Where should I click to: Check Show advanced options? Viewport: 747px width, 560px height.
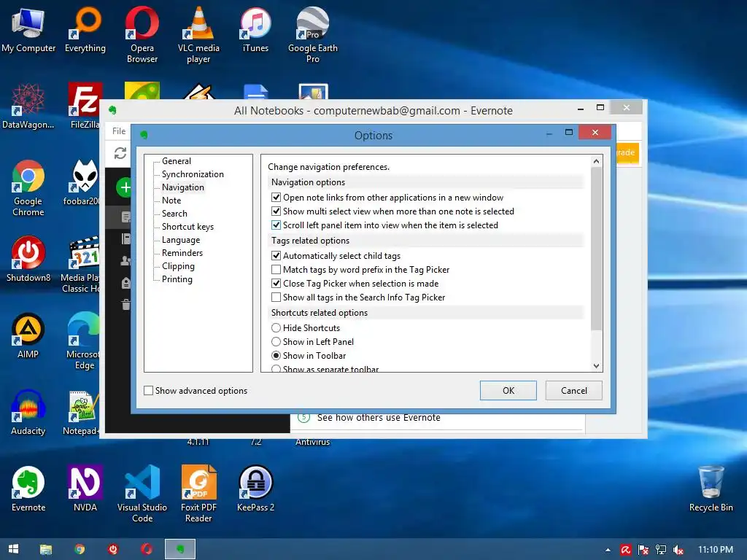coord(149,391)
